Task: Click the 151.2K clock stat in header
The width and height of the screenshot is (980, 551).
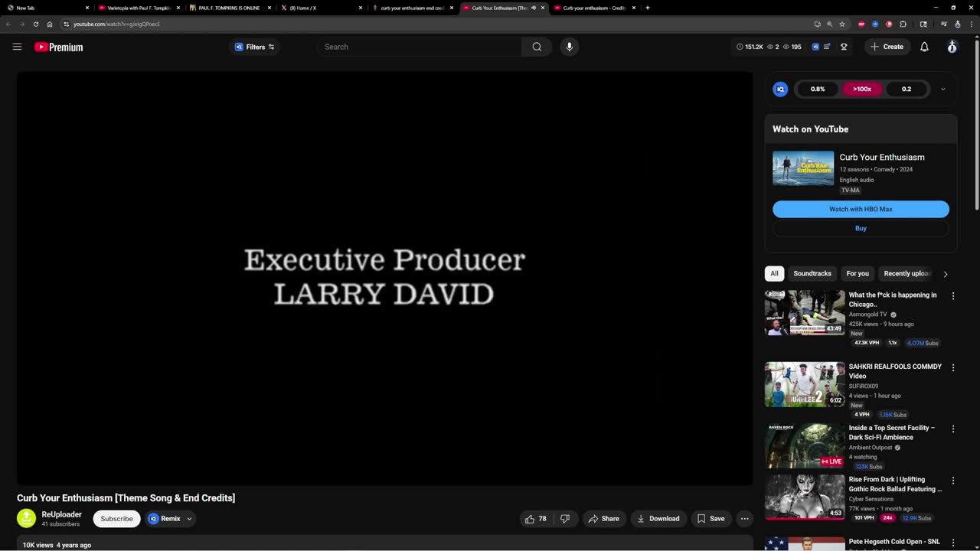Action: [x=750, y=47]
